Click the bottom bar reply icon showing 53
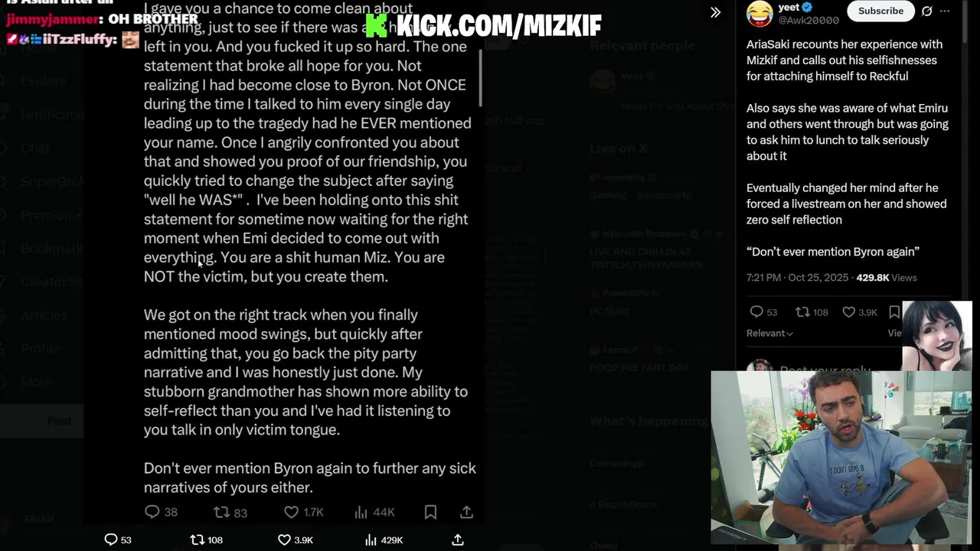 click(111, 540)
